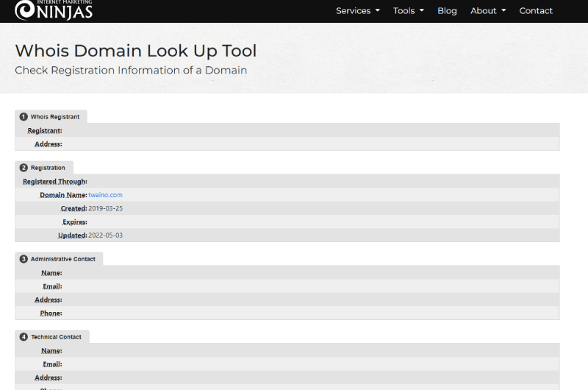Image resolution: width=588 pixels, height=390 pixels.
Task: Go to the Blog page
Action: tap(447, 11)
